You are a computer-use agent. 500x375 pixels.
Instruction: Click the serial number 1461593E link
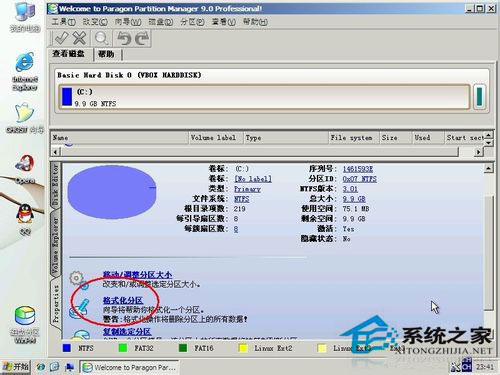click(358, 169)
